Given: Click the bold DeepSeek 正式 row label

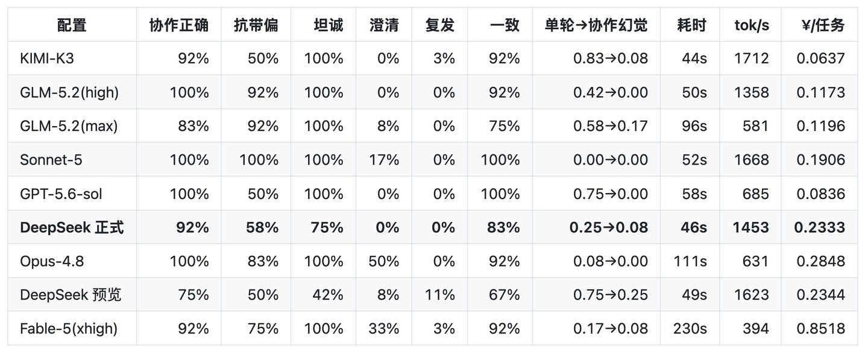Looking at the screenshot, I should coord(72,227).
